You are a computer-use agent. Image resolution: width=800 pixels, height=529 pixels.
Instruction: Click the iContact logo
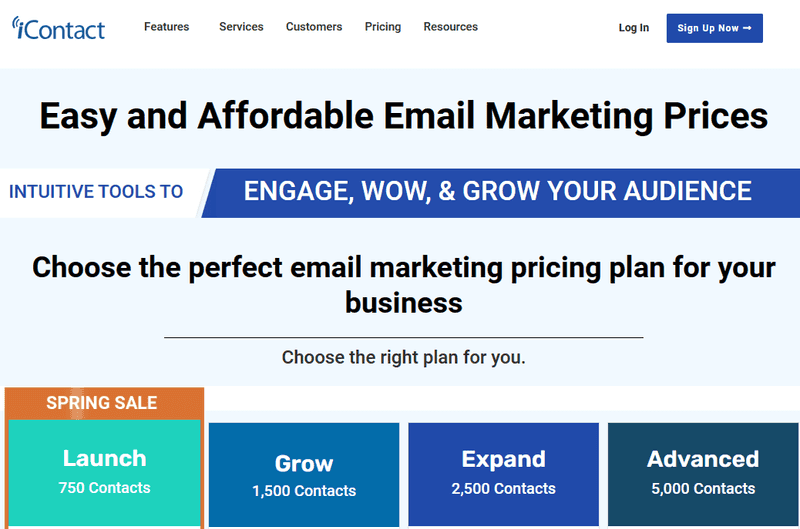click(58, 28)
